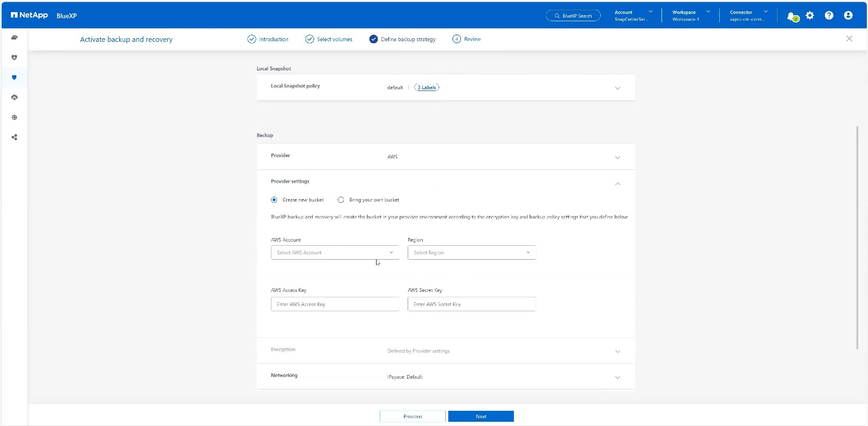The image size is (868, 426).
Task: Expand the Local Snapshot policy section
Action: coord(617,88)
